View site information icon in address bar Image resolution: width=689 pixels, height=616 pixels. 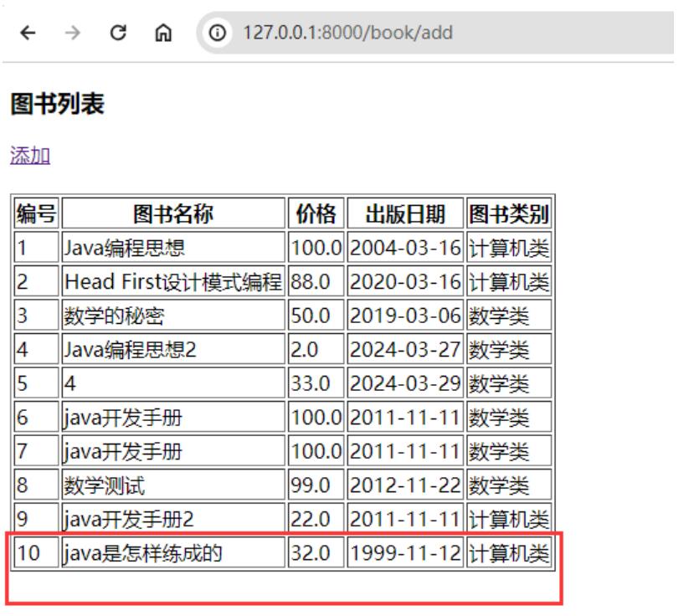point(218,33)
